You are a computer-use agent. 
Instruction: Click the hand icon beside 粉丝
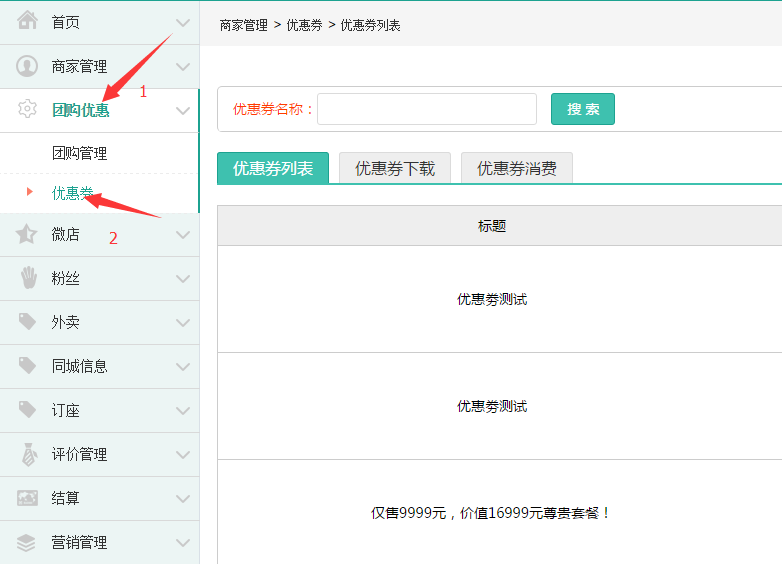pos(29,278)
